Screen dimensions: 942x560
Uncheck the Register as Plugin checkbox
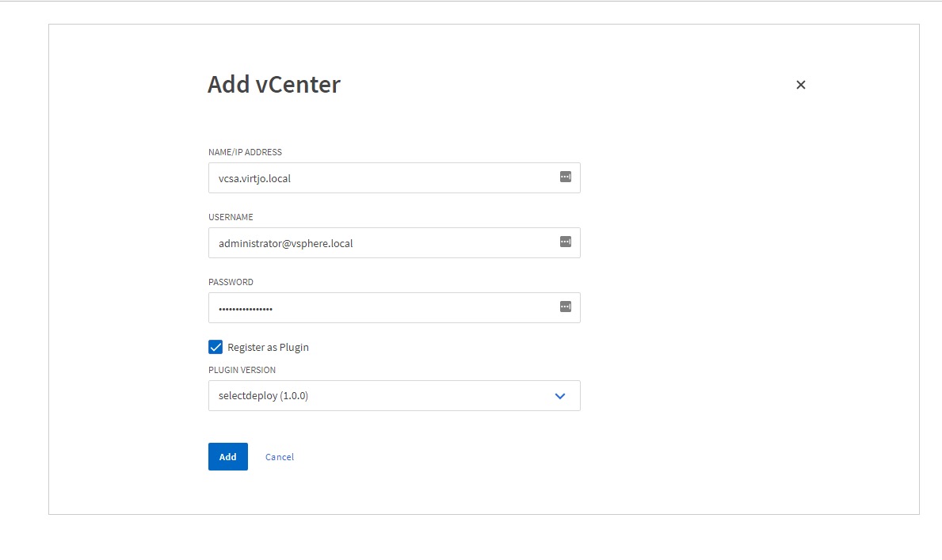(x=215, y=347)
